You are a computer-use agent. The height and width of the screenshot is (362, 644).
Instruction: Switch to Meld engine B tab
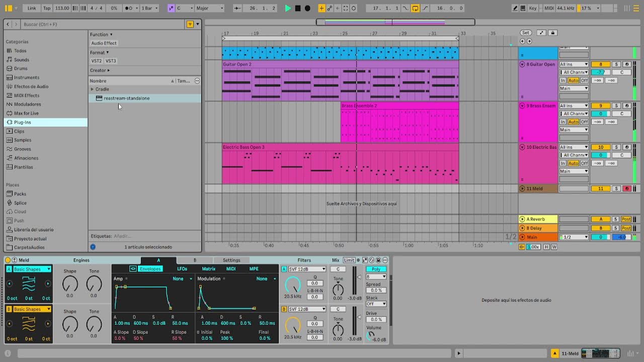point(195,260)
